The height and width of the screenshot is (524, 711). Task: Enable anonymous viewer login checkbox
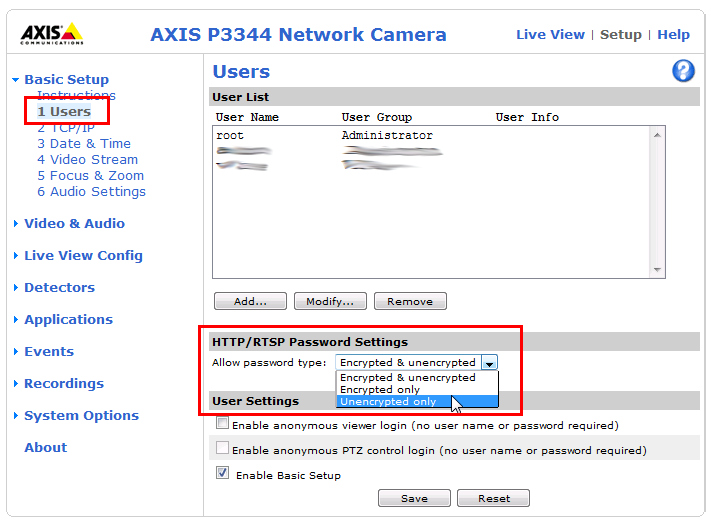tap(222, 424)
